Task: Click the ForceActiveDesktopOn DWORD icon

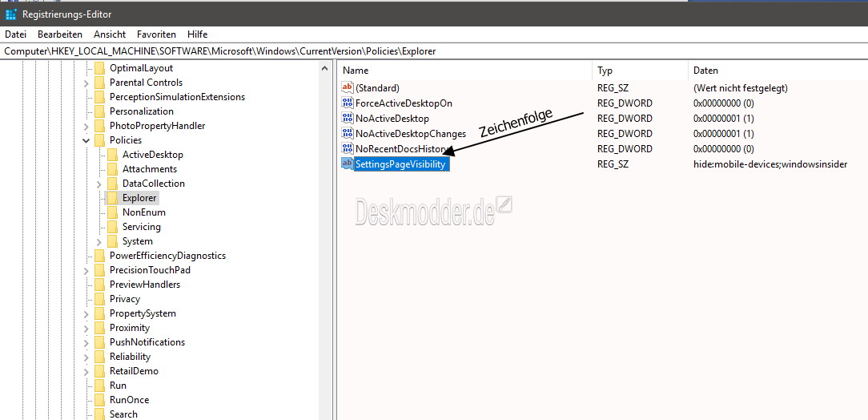Action: [347, 103]
